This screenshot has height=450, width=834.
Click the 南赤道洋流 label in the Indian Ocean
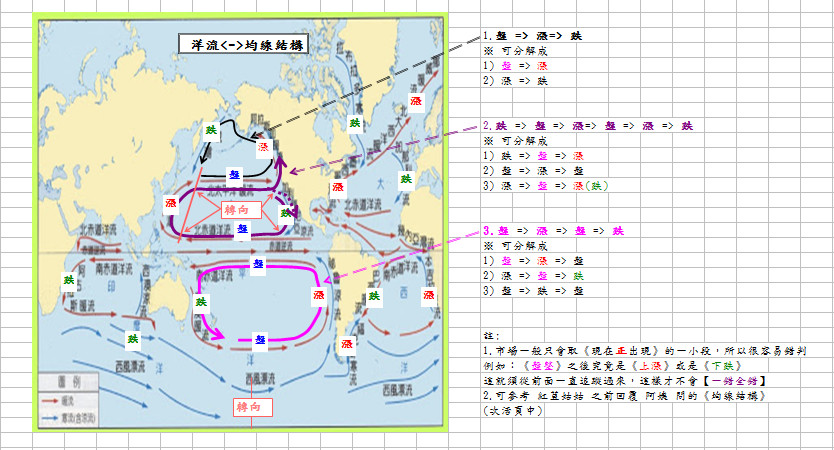tap(113, 269)
